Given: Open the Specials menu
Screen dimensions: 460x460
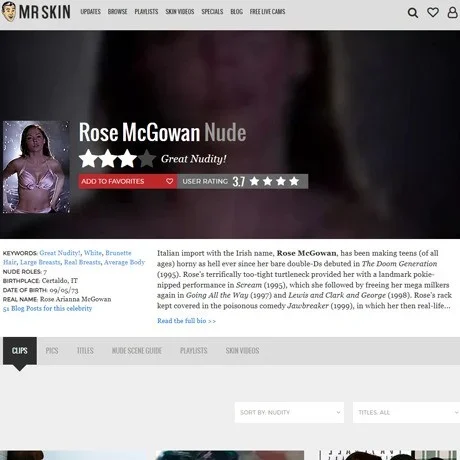Looking at the screenshot, I should (x=212, y=12).
